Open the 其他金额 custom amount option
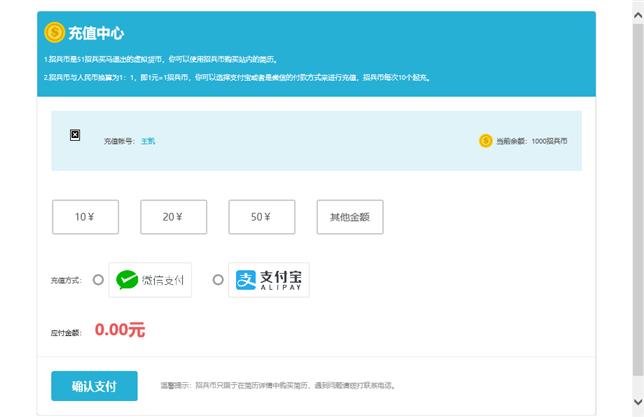Viewport: 644px width, 417px height. pyautogui.click(x=349, y=217)
